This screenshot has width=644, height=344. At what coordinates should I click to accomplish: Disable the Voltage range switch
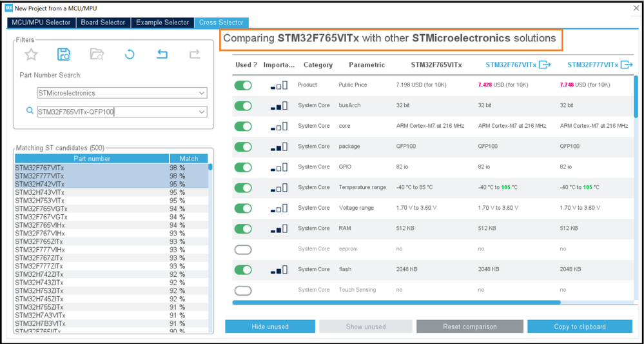pos(243,208)
